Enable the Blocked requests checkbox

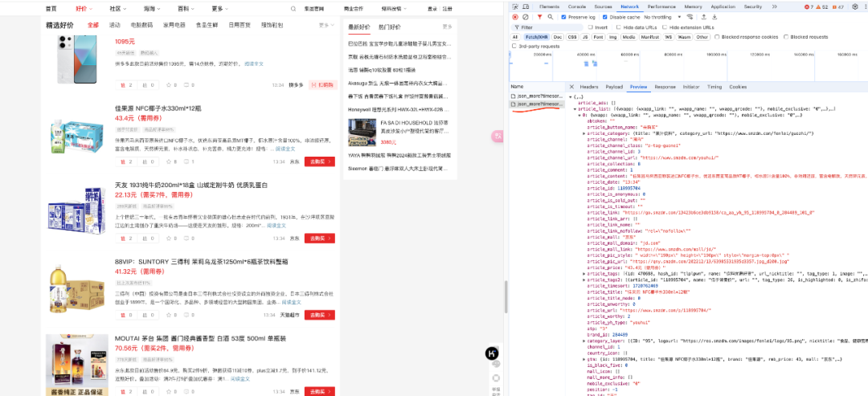click(x=786, y=37)
